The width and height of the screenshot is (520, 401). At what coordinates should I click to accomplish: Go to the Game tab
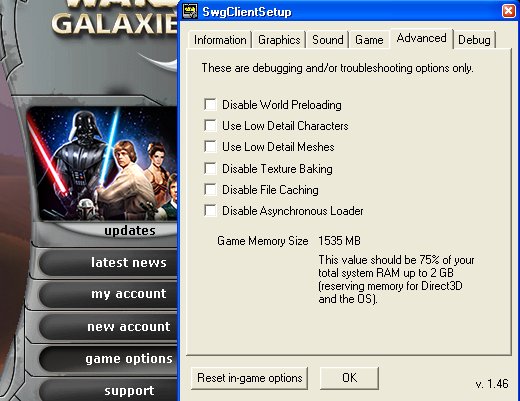[x=369, y=40]
